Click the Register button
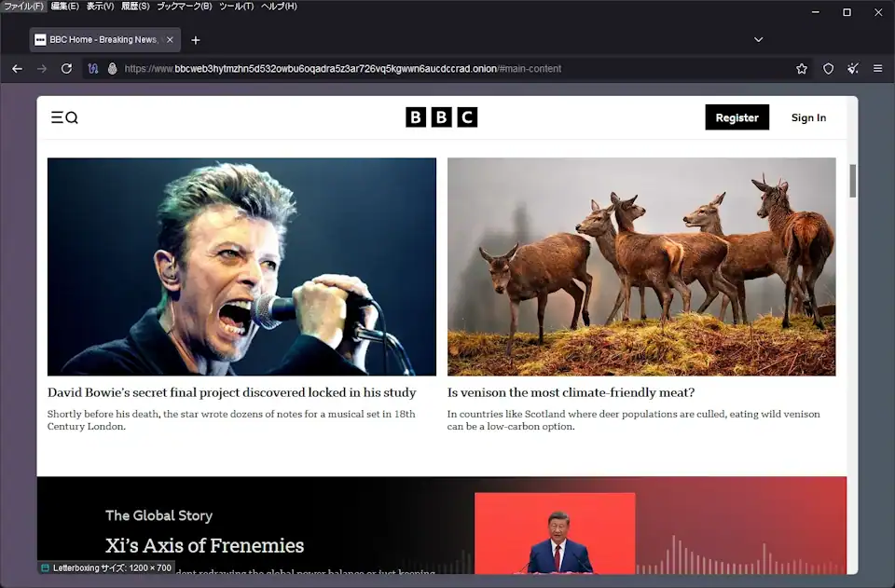 (737, 117)
